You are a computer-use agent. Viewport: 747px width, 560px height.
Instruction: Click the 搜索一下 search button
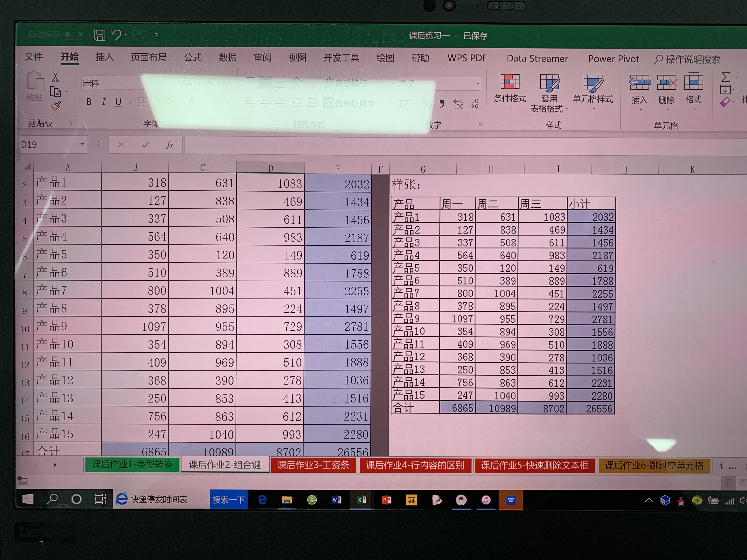coord(229,500)
